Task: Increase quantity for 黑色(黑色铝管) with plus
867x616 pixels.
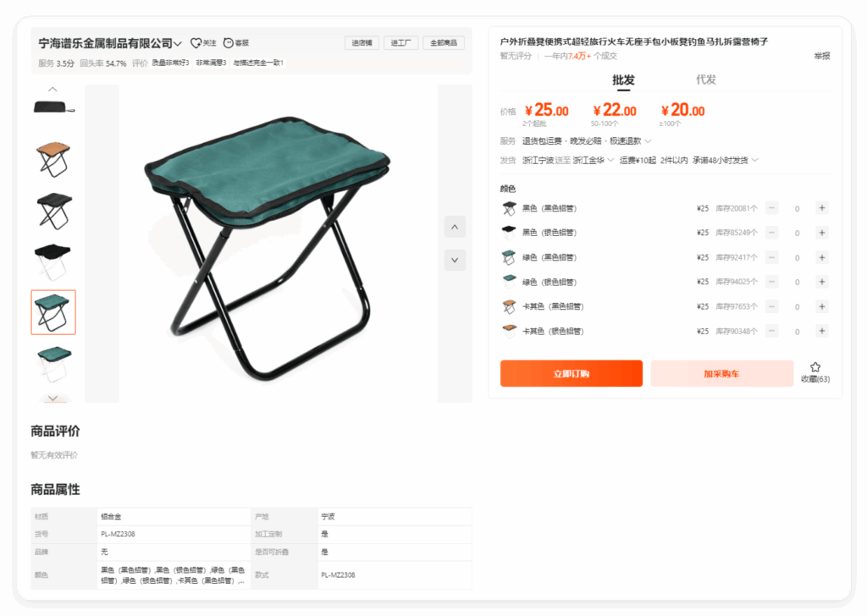Action: coord(821,208)
